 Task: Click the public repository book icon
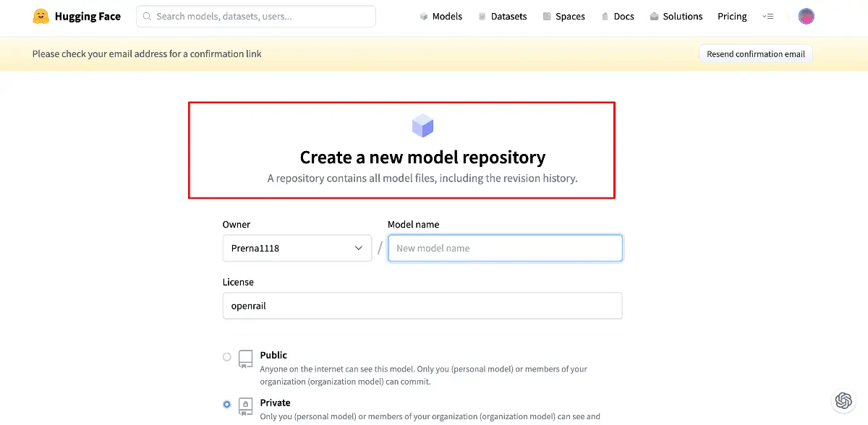click(246, 359)
